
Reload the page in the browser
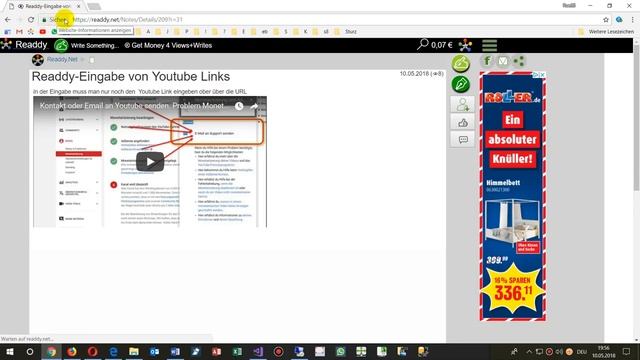[31, 19]
